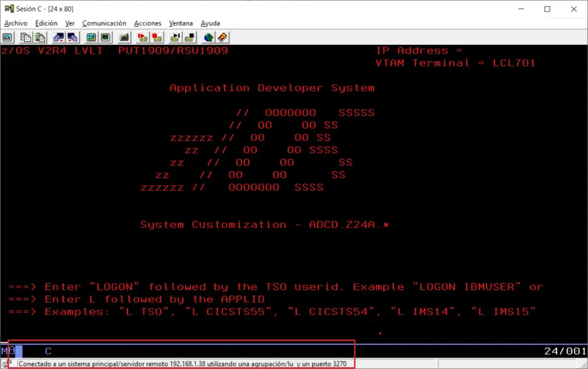Screen dimensions: 588x369
Task: Open the Display setup toolbar icon
Action: tap(91, 37)
